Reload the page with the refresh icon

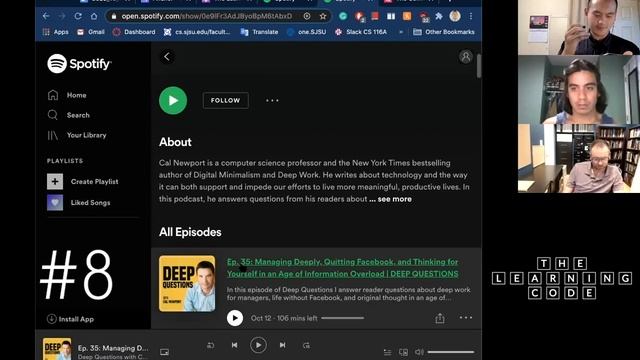click(78, 16)
